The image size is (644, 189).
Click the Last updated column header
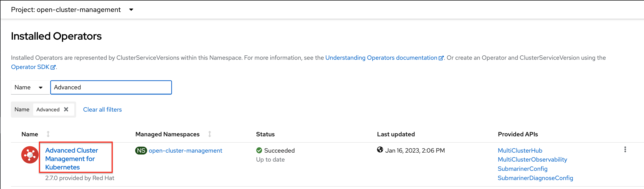(x=396, y=134)
